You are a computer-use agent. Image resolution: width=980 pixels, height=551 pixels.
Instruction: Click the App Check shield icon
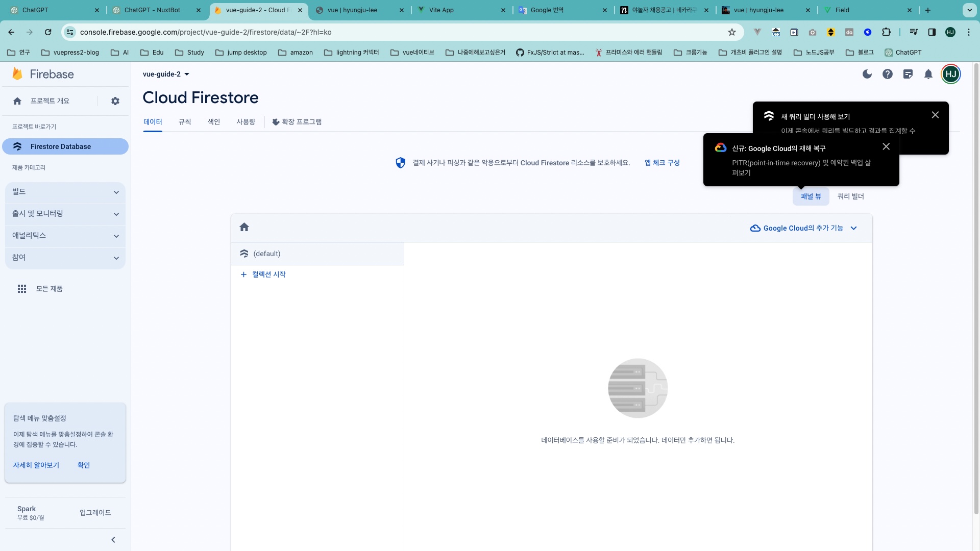401,163
